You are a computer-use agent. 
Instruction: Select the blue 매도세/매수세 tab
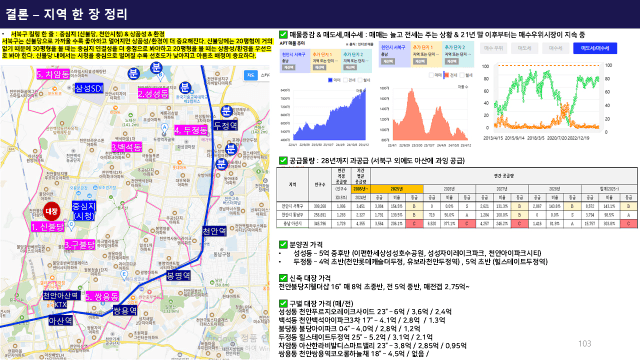click(595, 48)
